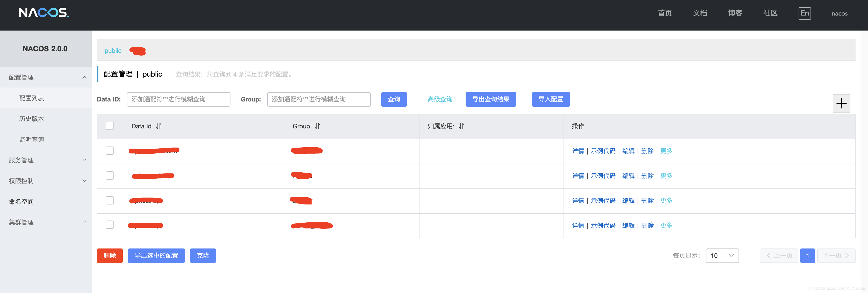
Task: Click 删除 for the fourth row
Action: pyautogui.click(x=647, y=225)
